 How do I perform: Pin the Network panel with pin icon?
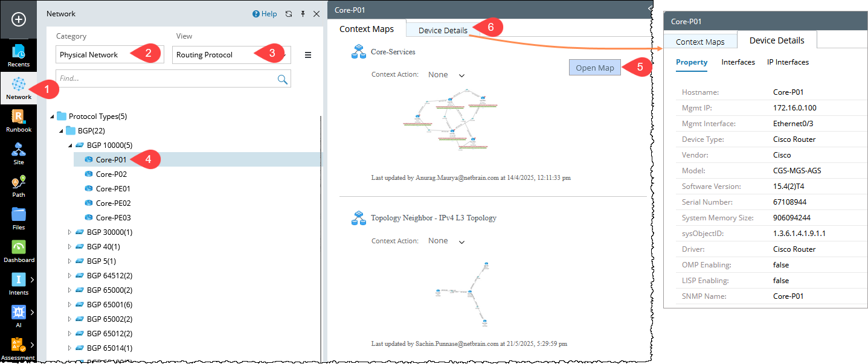pyautogui.click(x=303, y=14)
